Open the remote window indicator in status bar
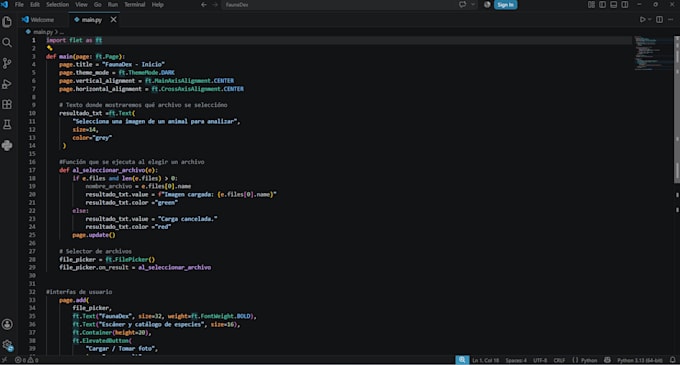This screenshot has height=365, width=680. (4, 360)
